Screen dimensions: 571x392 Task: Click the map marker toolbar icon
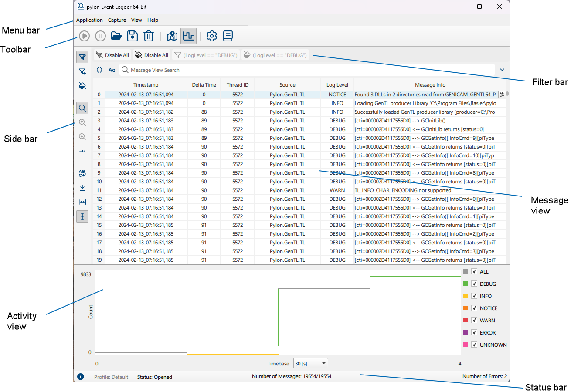coord(172,36)
